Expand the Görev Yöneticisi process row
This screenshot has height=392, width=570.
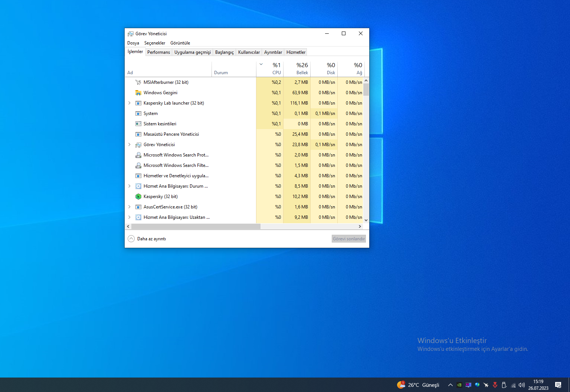[130, 145]
